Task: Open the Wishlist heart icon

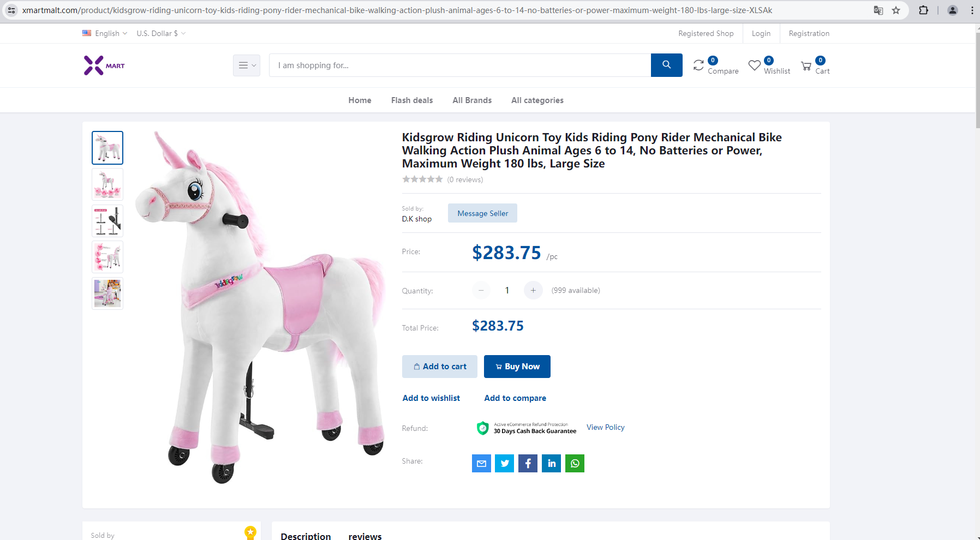Action: tap(755, 65)
